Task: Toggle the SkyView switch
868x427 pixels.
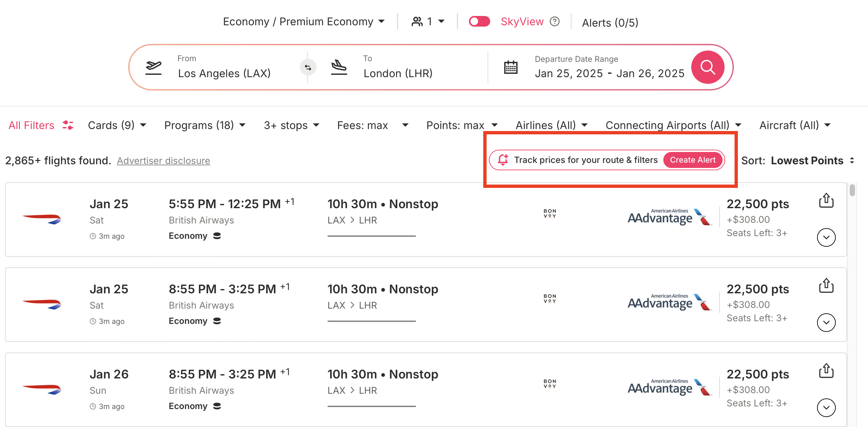Action: pos(479,22)
